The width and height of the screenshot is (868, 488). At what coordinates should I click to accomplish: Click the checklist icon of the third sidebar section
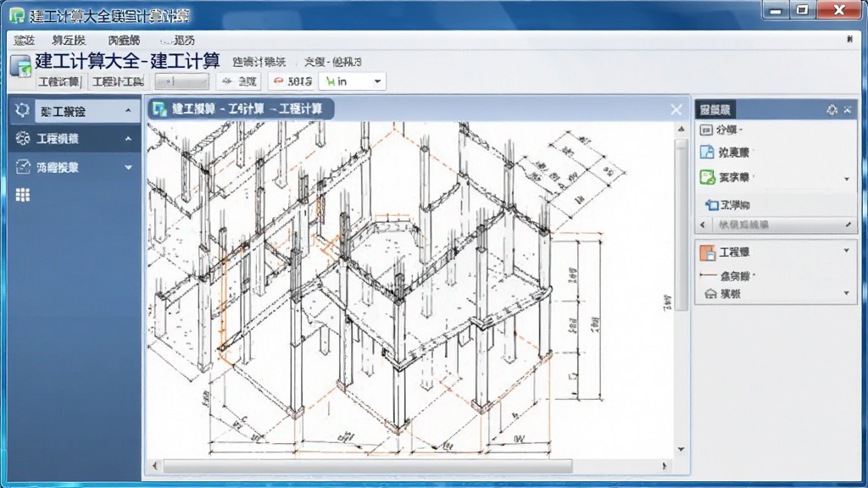tap(23, 167)
